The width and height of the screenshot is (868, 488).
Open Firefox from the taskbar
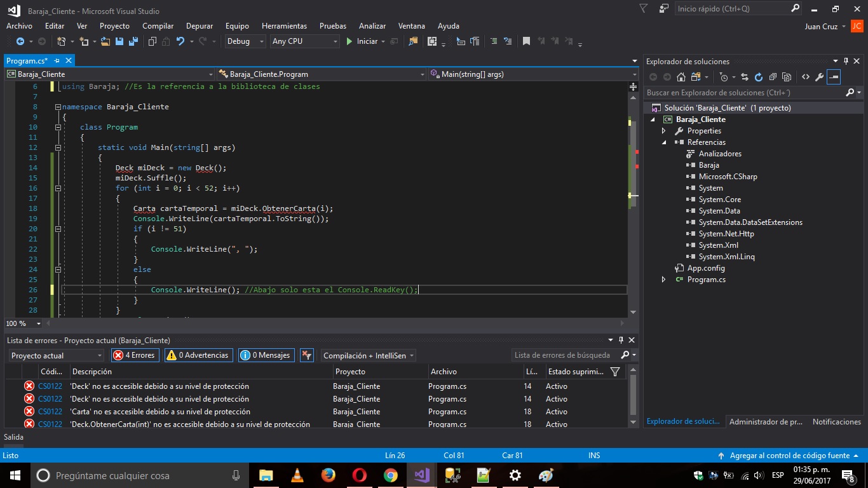click(x=328, y=475)
